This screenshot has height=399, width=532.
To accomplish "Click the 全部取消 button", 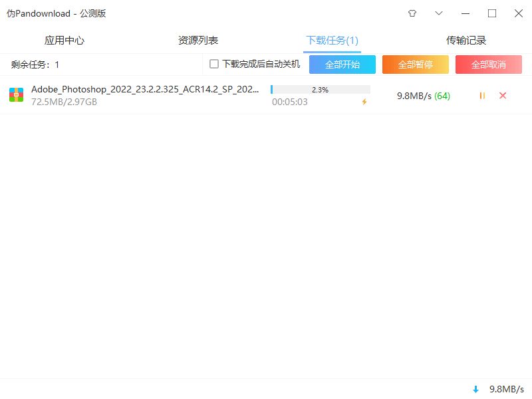I will pos(489,65).
